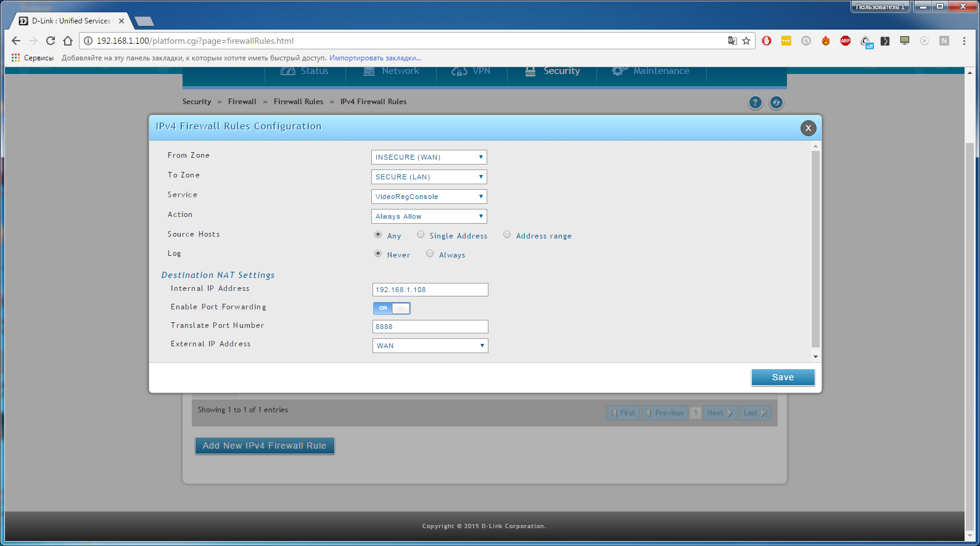Open the red Opera extension icon
The height and width of the screenshot is (546, 980).
pyautogui.click(x=767, y=41)
